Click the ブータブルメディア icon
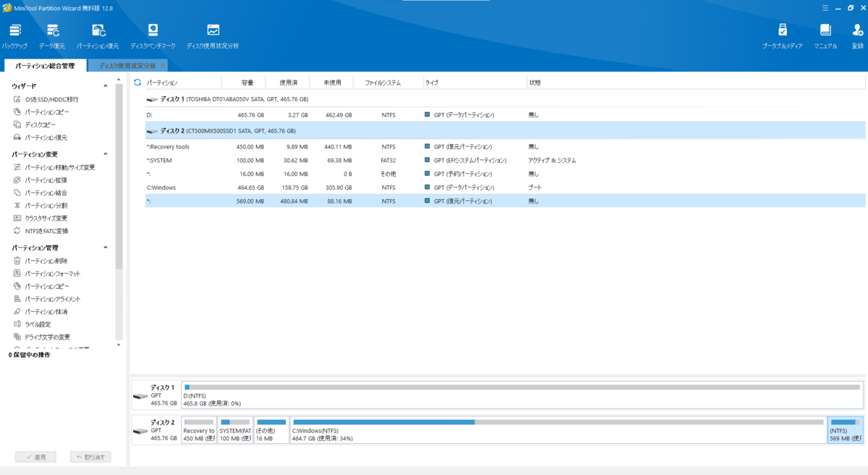The height and width of the screenshot is (475, 868). pyautogui.click(x=782, y=36)
